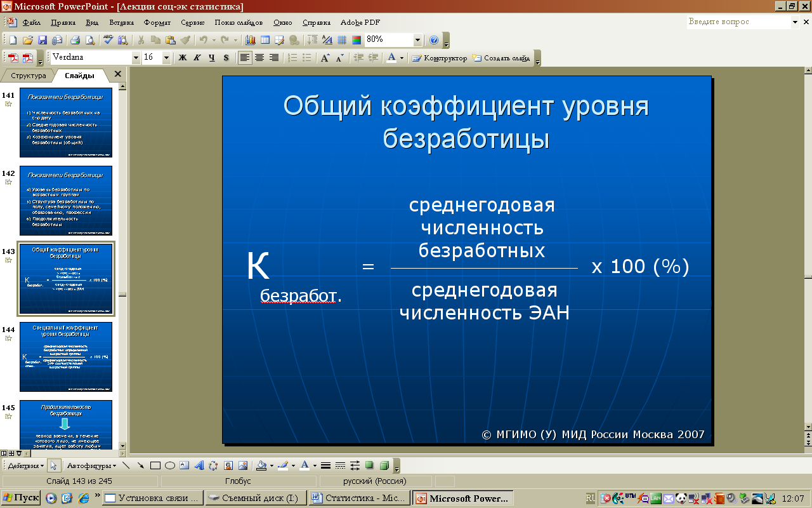The width and height of the screenshot is (812, 508).
Task: Open the Правка menu
Action: pyautogui.click(x=63, y=22)
